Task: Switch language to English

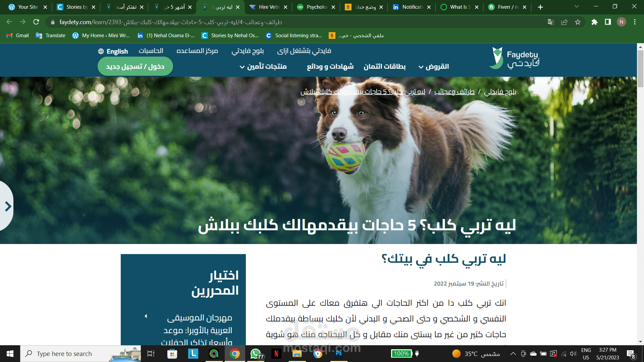Action: pyautogui.click(x=113, y=51)
